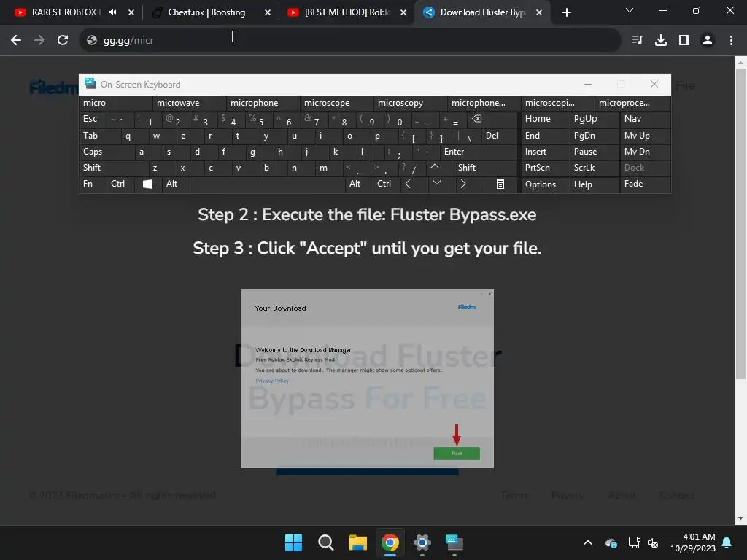Click the Windows logo key on keyboard
This screenshot has height=560, width=747.
pos(147,184)
